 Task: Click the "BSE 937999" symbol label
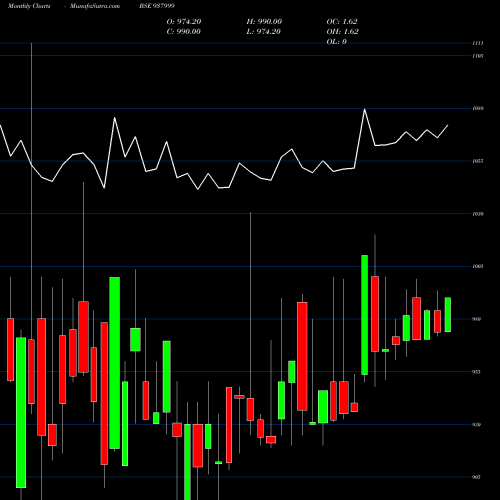pyautogui.click(x=157, y=6)
